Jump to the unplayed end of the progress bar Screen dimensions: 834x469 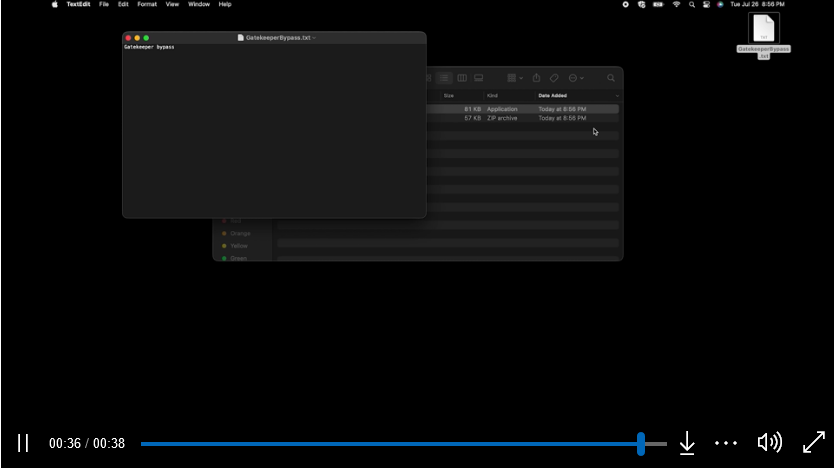656,443
